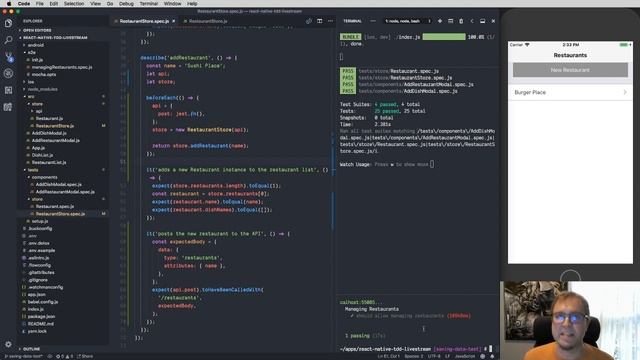Maximize the terminal panel size
Image resolution: width=640 pixels, height=360 pixels.
click(x=482, y=21)
